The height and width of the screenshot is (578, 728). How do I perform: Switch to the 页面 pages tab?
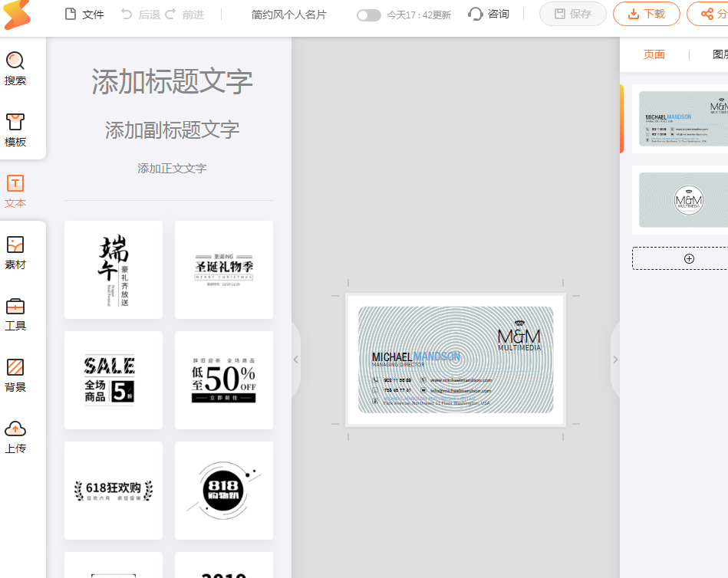click(654, 54)
